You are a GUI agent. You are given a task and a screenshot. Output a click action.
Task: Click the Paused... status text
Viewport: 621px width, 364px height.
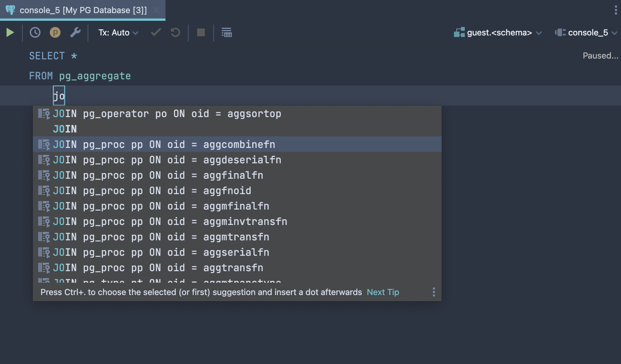600,56
